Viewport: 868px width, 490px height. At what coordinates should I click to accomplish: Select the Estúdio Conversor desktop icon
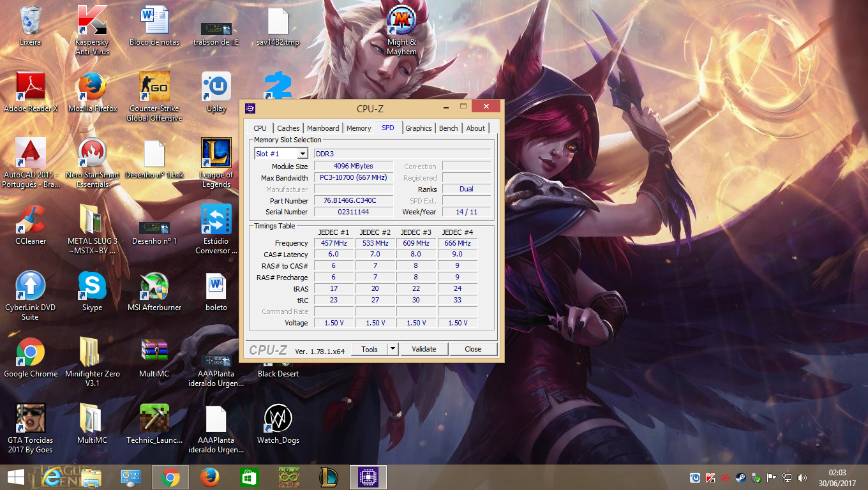click(x=216, y=229)
